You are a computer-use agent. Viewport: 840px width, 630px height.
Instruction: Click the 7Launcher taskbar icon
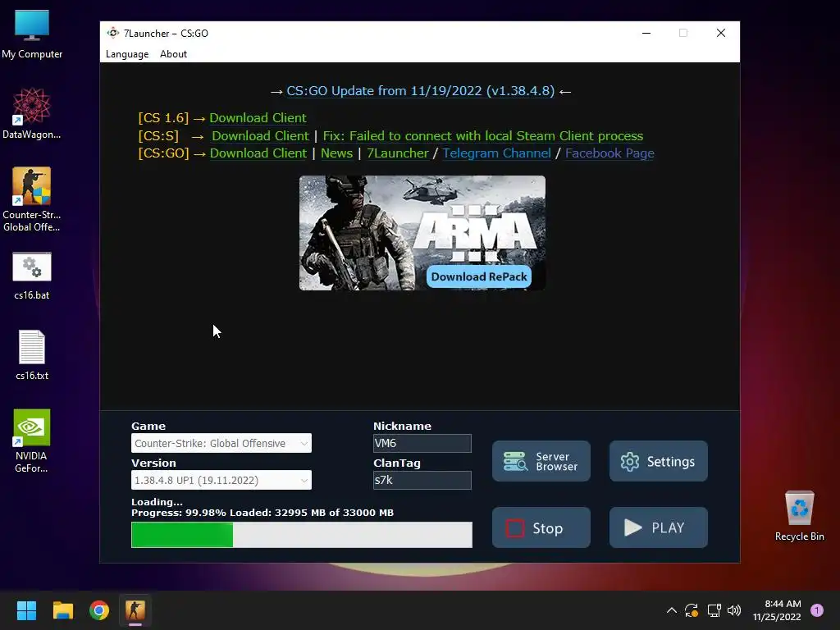tap(135, 610)
